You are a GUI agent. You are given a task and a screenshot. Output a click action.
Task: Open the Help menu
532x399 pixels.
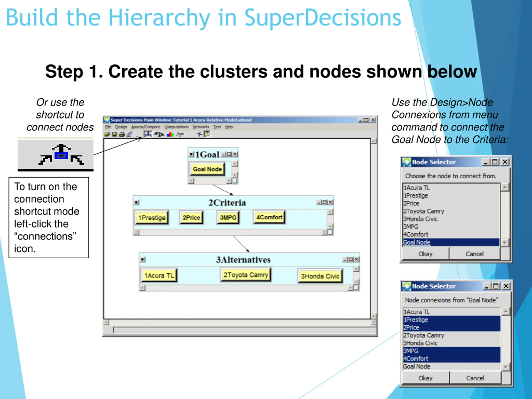tap(229, 127)
